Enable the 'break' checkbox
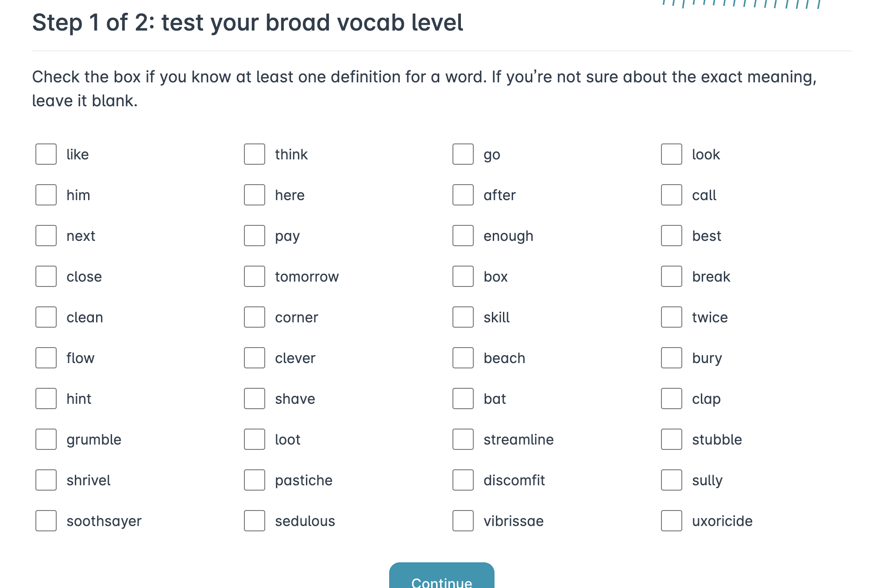The height and width of the screenshot is (588, 889). click(x=672, y=276)
